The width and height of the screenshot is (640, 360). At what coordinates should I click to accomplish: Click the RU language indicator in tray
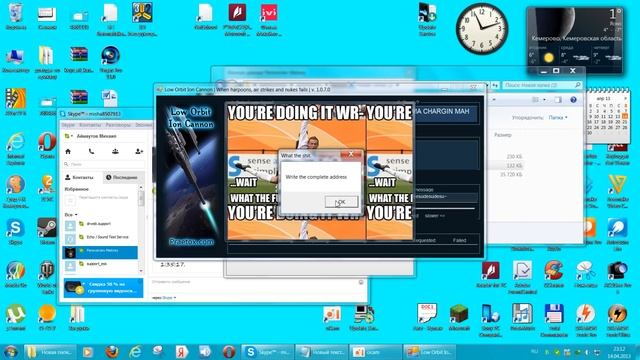point(534,351)
